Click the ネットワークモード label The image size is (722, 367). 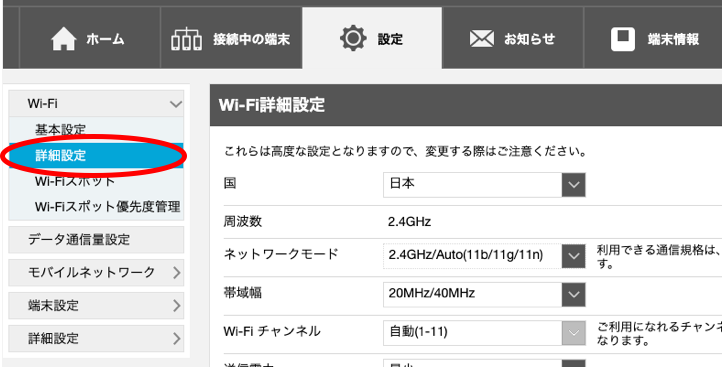click(x=281, y=254)
